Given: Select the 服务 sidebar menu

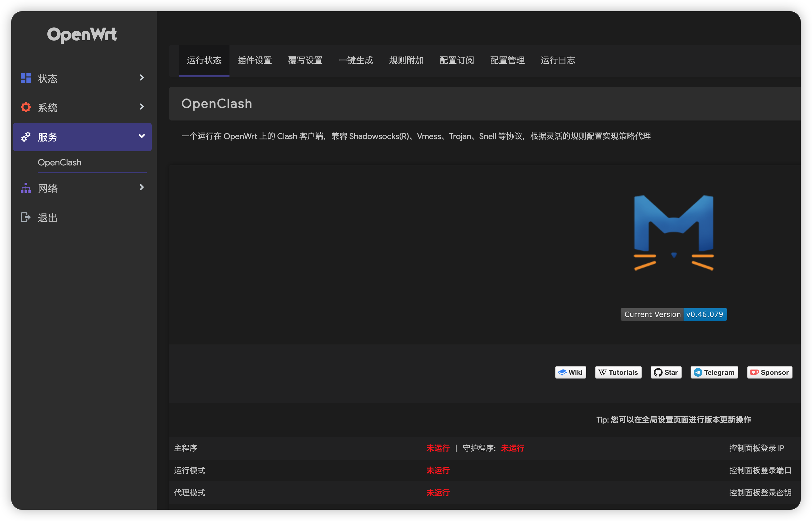Looking at the screenshot, I should point(82,137).
